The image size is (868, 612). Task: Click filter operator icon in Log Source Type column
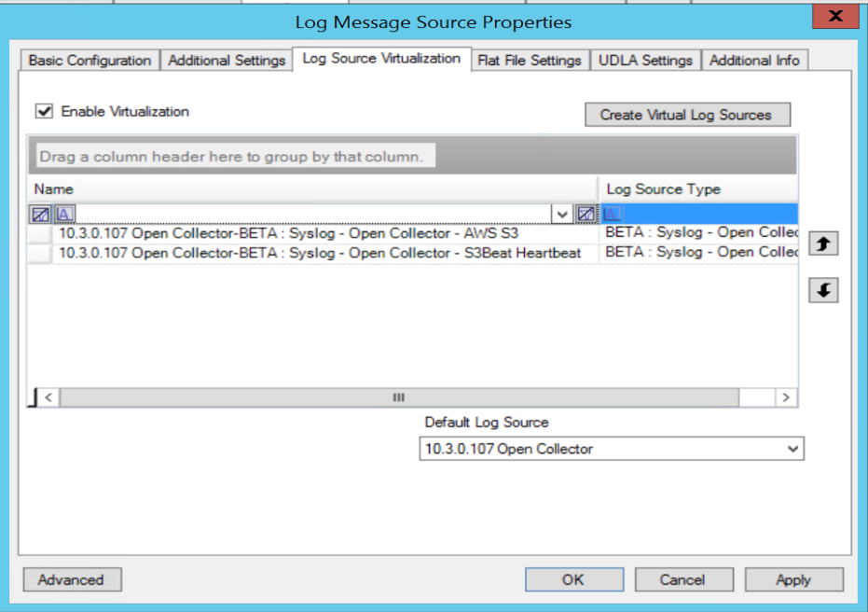[613, 215]
